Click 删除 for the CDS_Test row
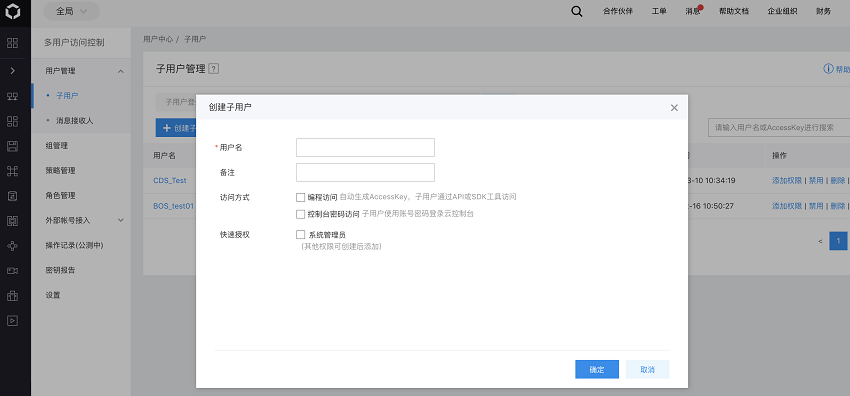Viewport: 850px width, 396px height. tap(838, 180)
